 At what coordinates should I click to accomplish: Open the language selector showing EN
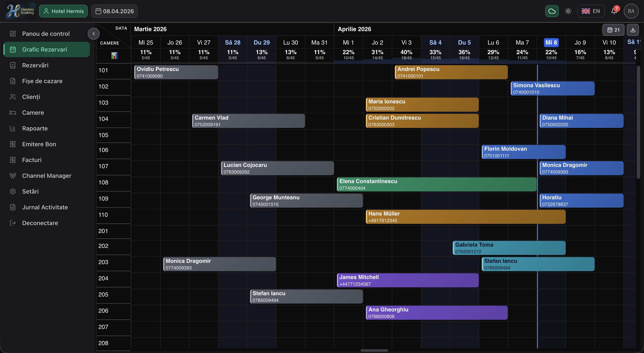(x=591, y=11)
